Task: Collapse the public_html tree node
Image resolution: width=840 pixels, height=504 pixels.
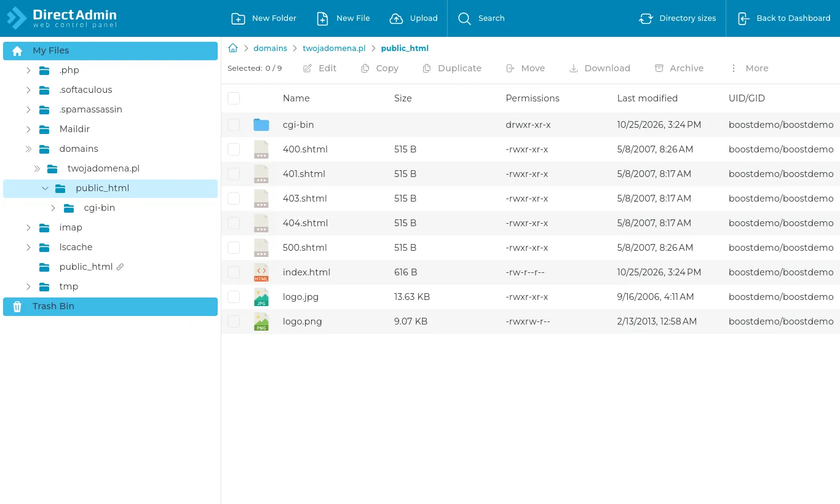Action: point(45,188)
